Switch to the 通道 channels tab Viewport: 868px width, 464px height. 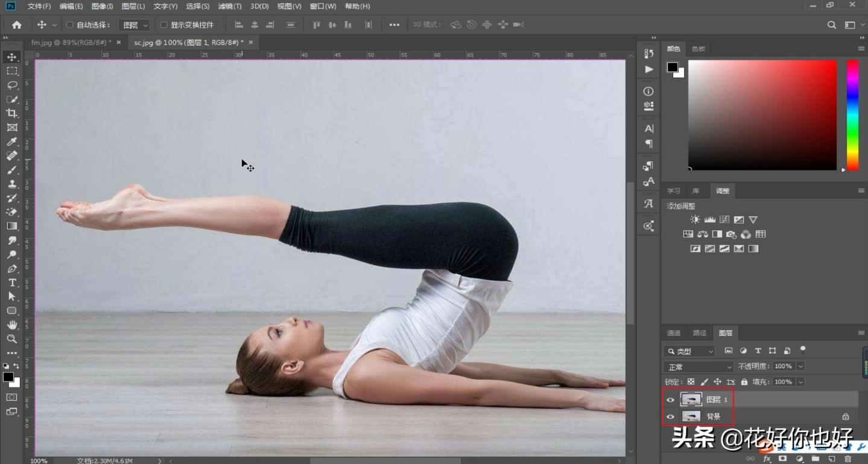[673, 333]
